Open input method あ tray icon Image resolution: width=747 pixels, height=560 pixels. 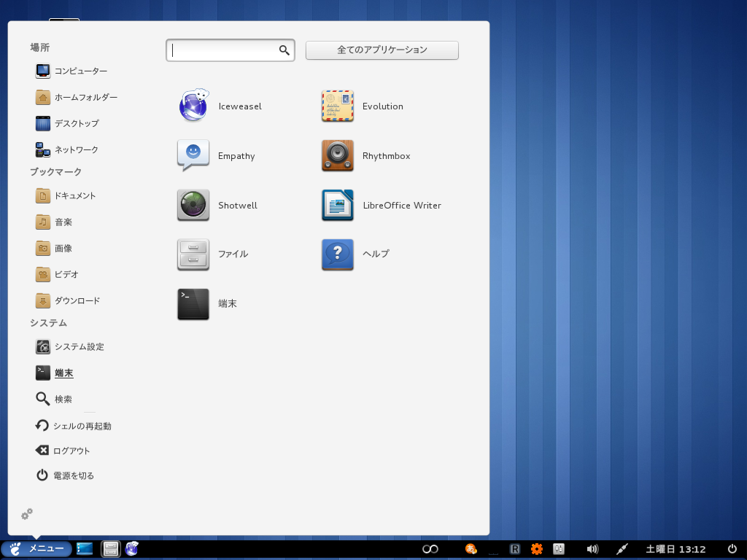pos(471,549)
